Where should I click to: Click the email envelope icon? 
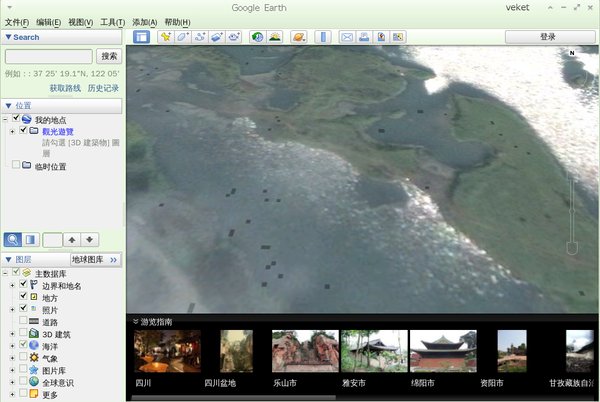(x=347, y=37)
